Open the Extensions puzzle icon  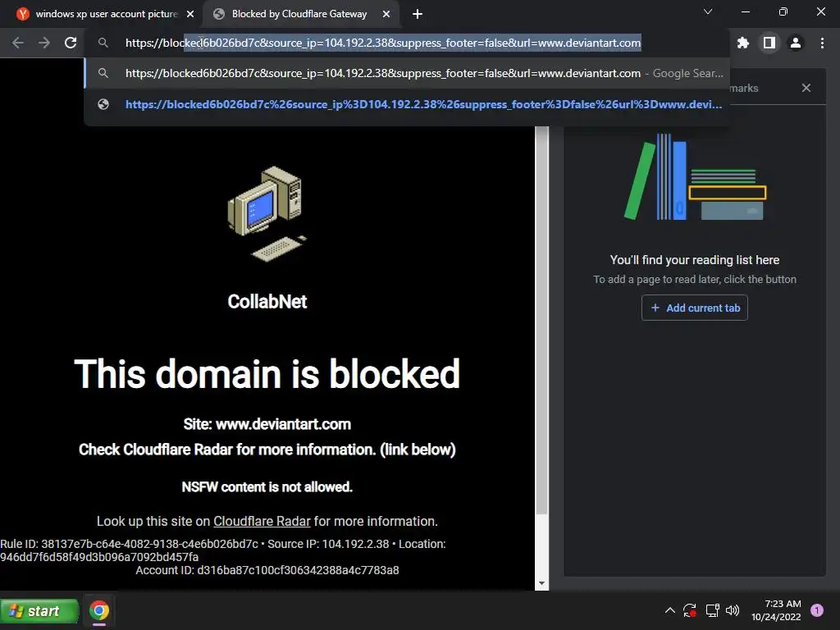[x=742, y=43]
